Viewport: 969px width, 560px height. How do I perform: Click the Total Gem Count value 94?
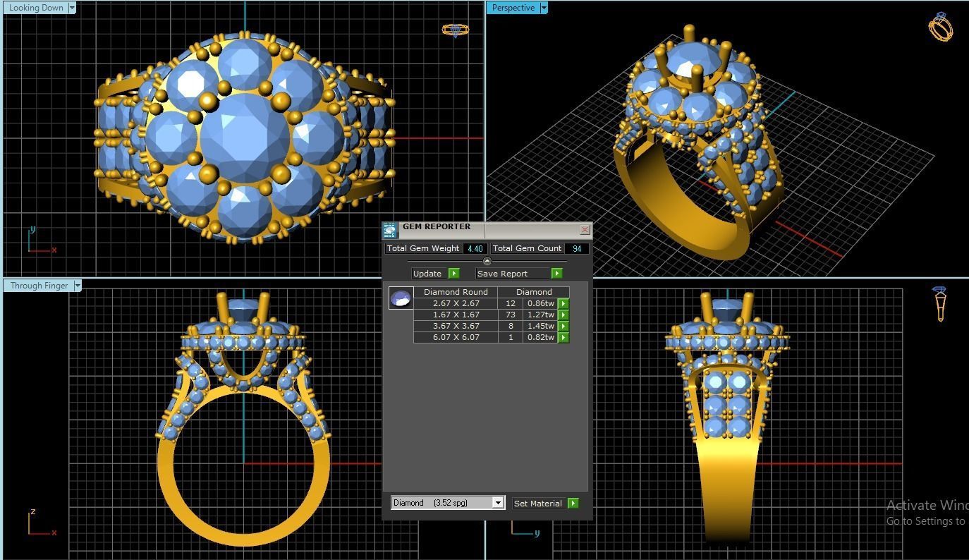click(x=577, y=248)
